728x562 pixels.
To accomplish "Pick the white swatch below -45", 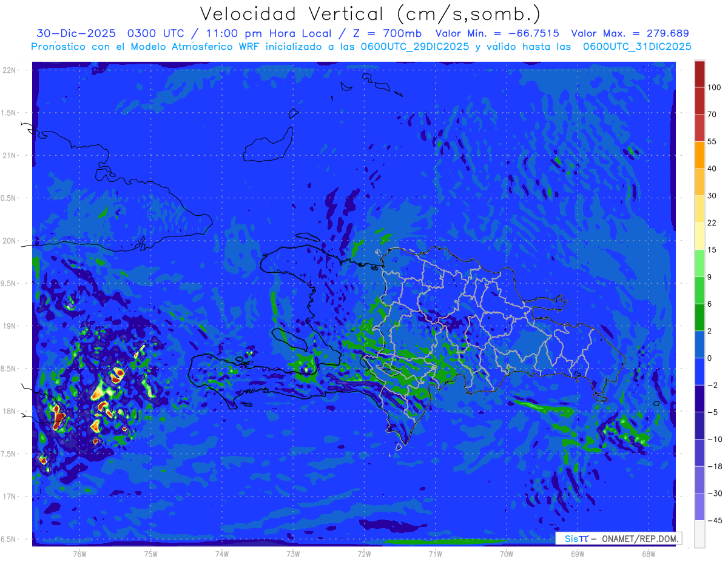I will [x=699, y=534].
